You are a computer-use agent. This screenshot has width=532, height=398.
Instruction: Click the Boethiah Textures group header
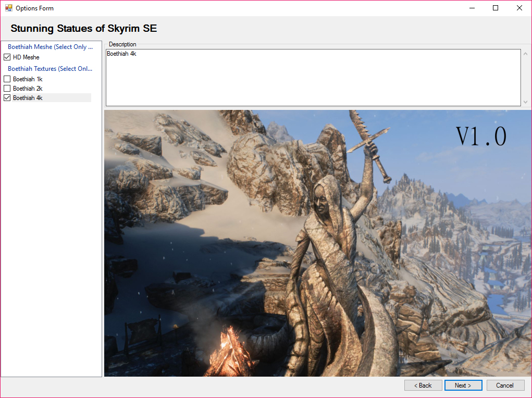[50, 69]
